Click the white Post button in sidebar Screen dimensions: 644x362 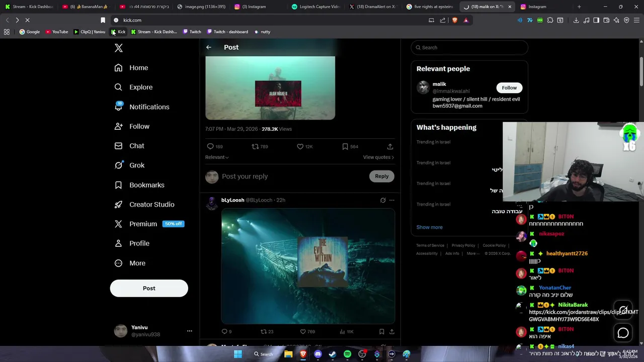[x=149, y=288]
